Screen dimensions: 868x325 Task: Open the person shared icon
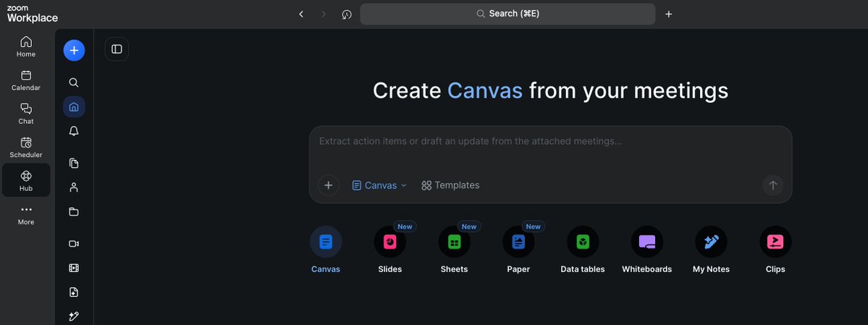pos(74,187)
